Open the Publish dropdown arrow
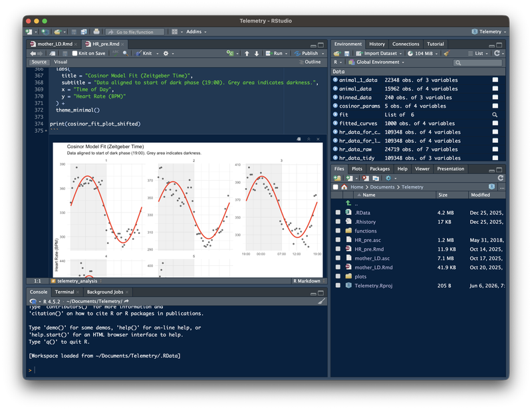The width and height of the screenshot is (532, 410). pyautogui.click(x=323, y=54)
